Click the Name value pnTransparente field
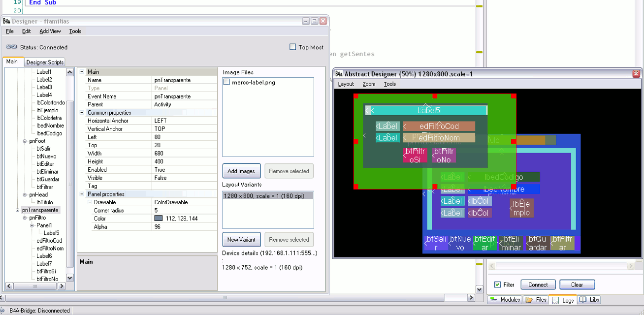Screen dimensions: 644x315 [x=185, y=80]
